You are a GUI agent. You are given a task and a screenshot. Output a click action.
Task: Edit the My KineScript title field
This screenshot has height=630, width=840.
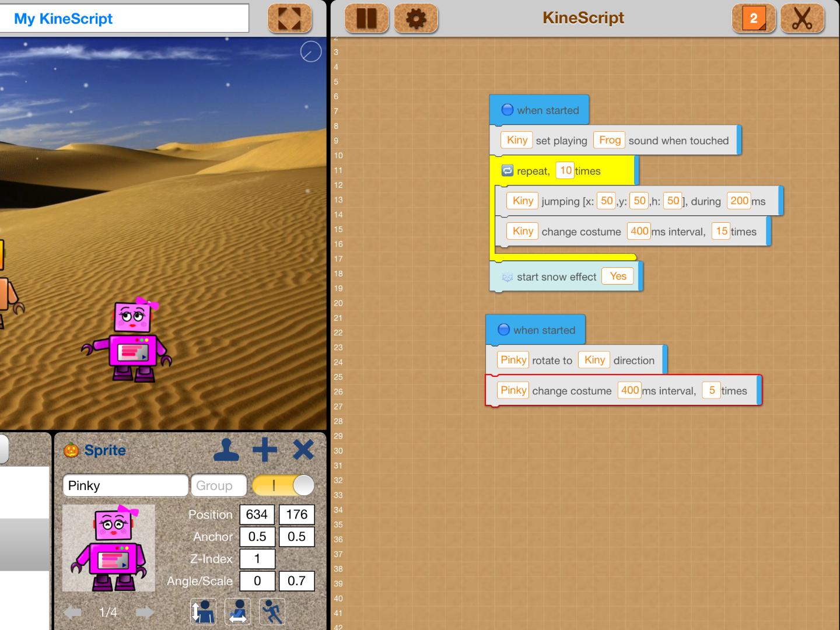[124, 19]
